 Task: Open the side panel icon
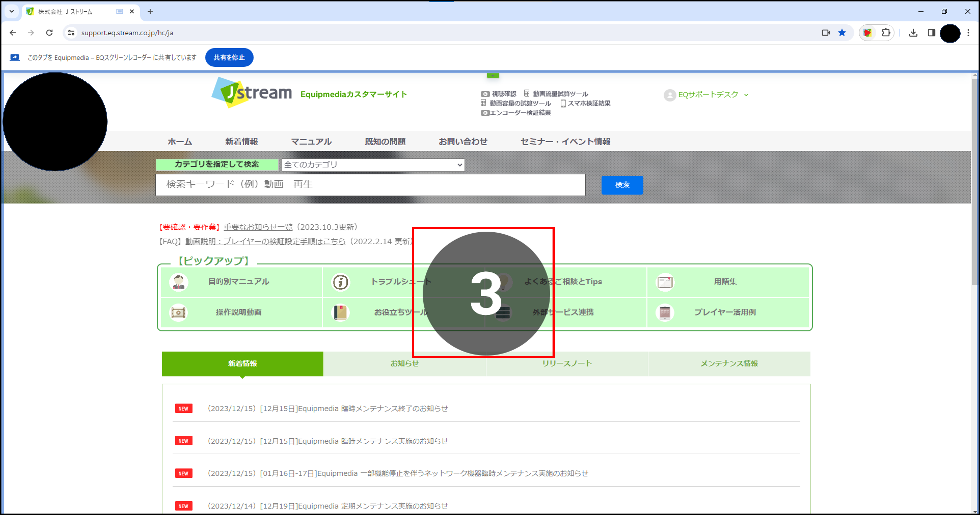[x=931, y=33]
